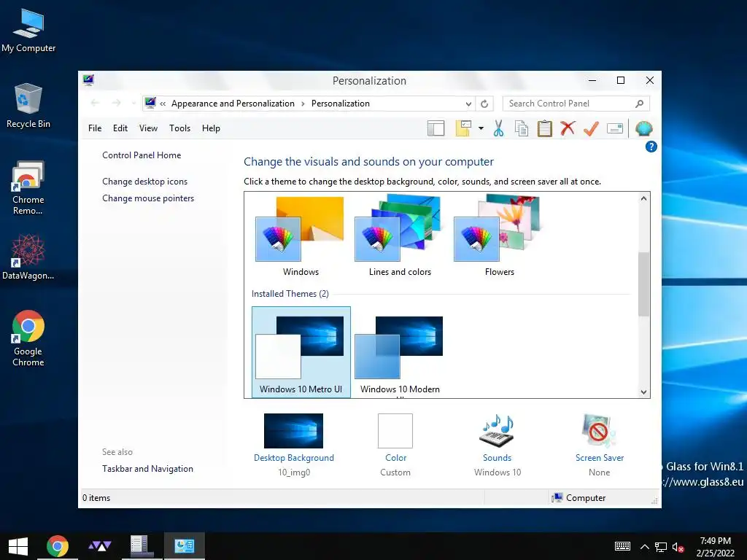Show hidden system tray icons
The image size is (747, 560).
click(645, 547)
